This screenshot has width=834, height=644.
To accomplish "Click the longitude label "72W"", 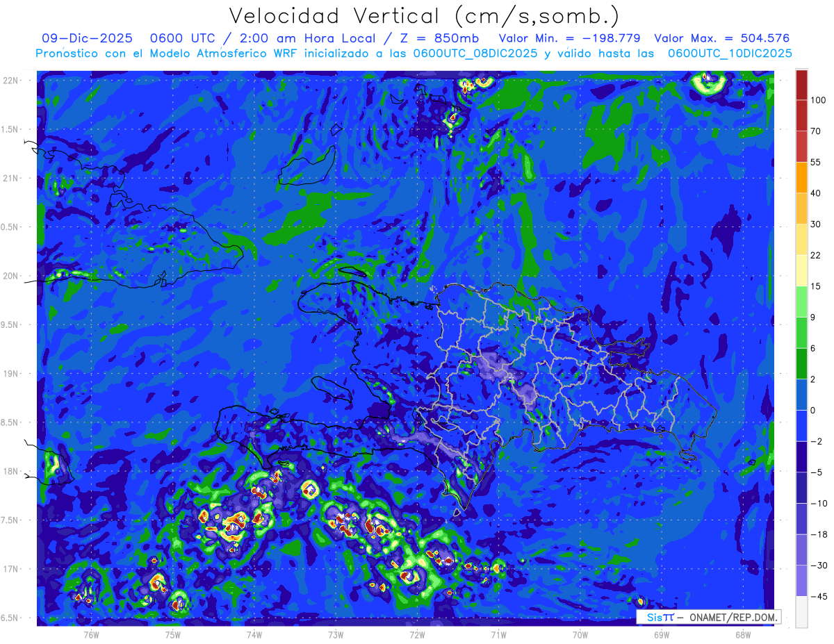I will (x=417, y=635).
